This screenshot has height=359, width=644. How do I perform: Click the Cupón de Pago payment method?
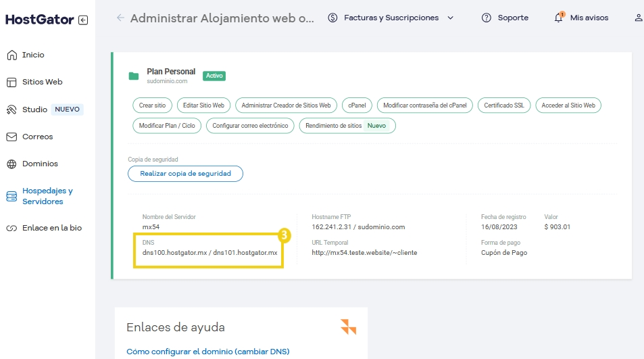(504, 253)
